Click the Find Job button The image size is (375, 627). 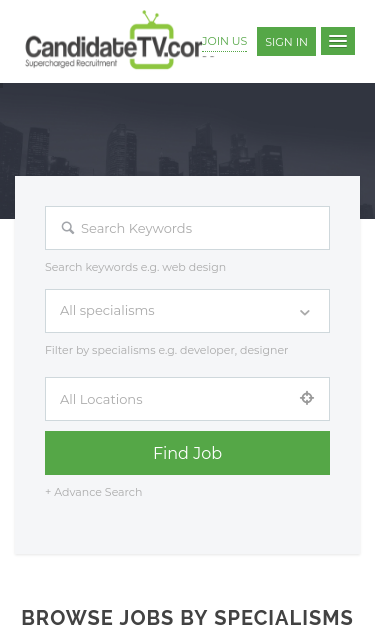point(188,453)
